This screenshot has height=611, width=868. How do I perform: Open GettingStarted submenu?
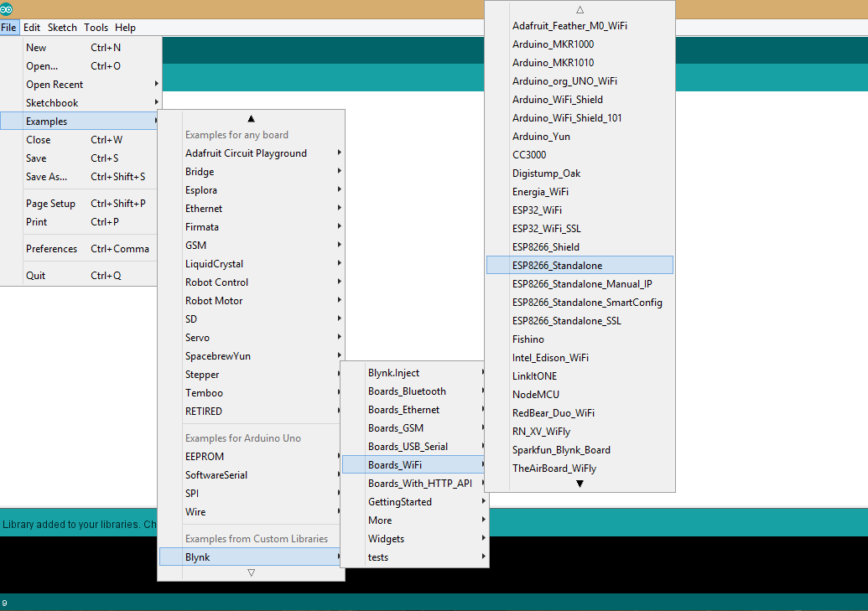pos(414,501)
